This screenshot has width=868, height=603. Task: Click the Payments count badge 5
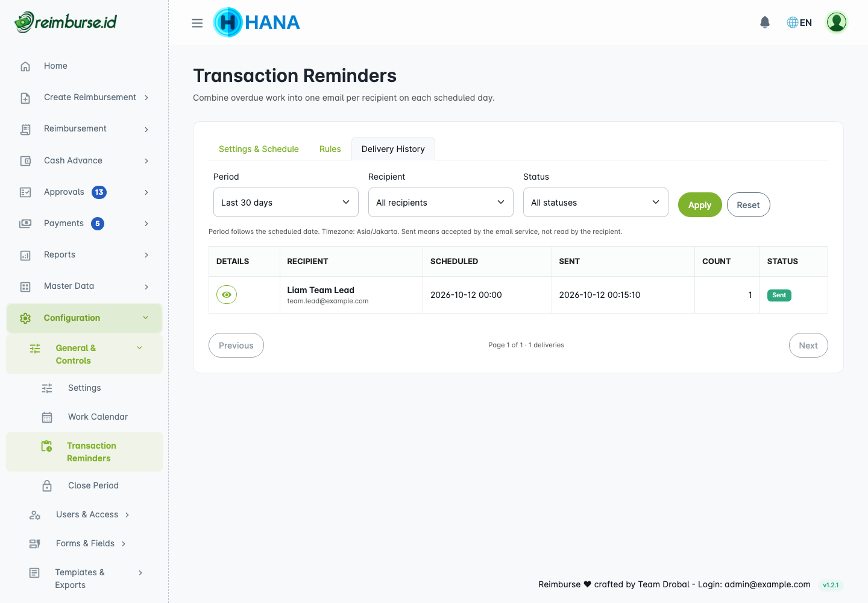pos(98,224)
